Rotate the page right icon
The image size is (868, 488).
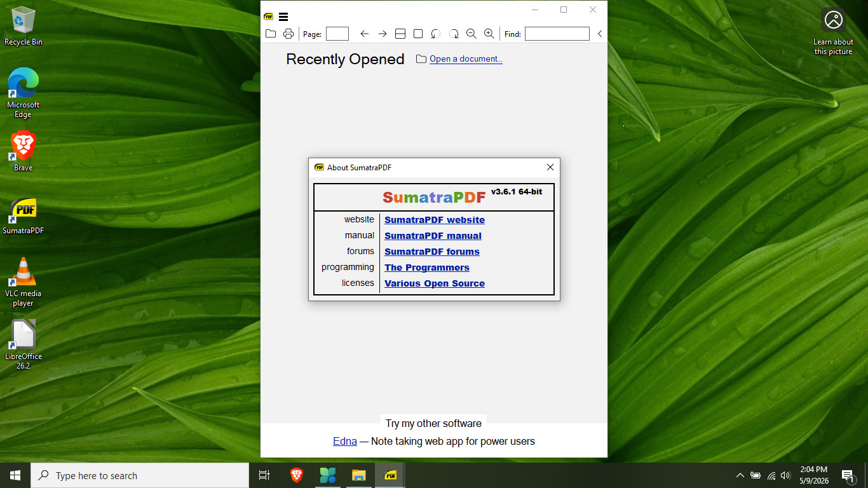tap(454, 34)
